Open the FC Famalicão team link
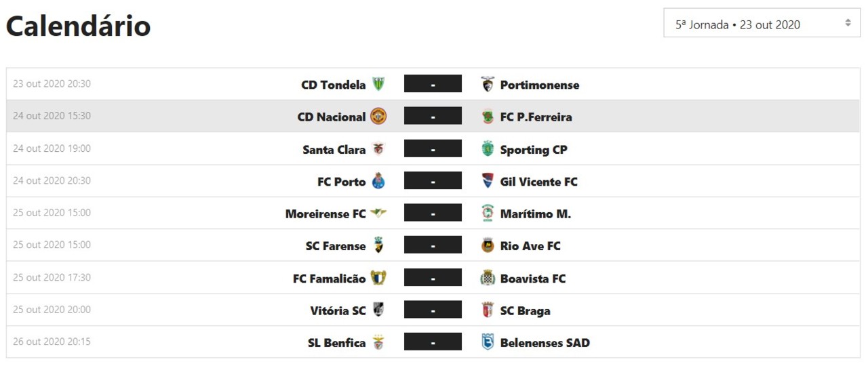868x366 pixels. click(x=329, y=279)
